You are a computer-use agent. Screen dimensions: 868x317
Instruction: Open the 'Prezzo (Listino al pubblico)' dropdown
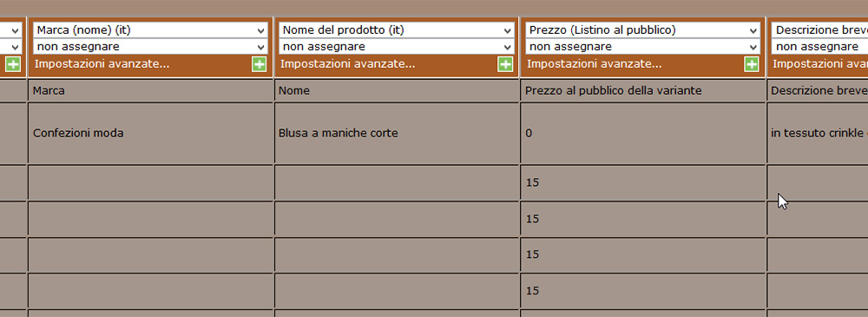[642, 30]
